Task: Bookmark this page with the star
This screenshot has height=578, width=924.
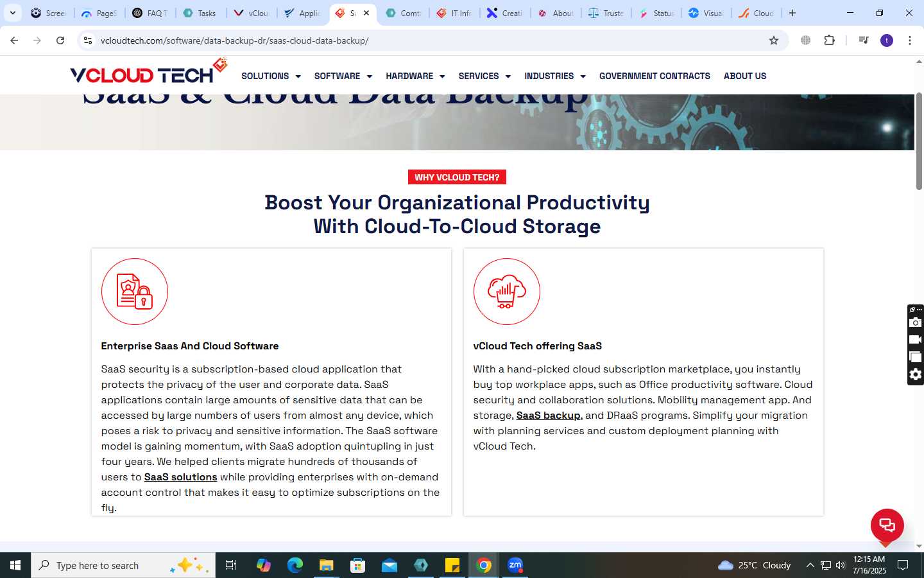Action: [774, 40]
